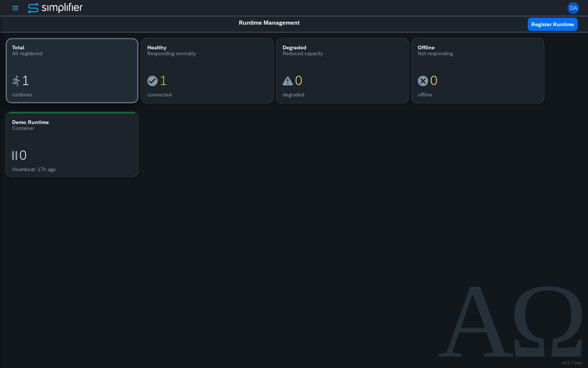The image size is (588, 368).
Task: Click the pause bars icon in Demo Runtime
Action: (15, 156)
